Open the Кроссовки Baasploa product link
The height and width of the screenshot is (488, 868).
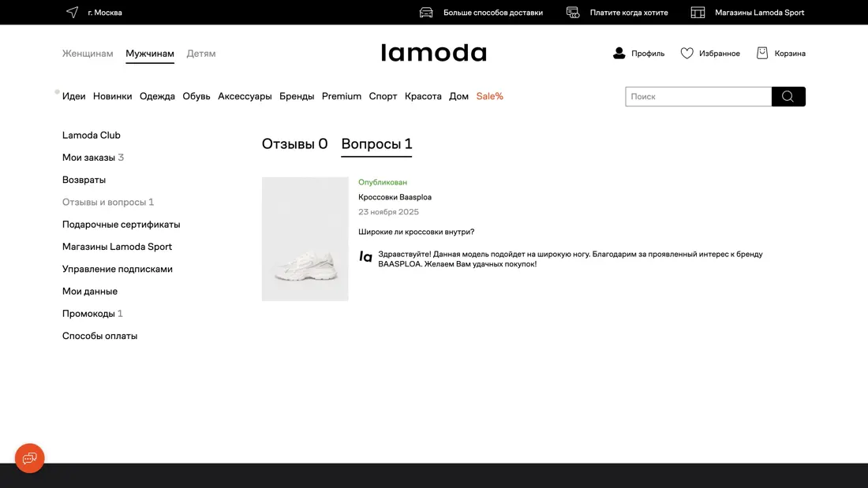[395, 197]
